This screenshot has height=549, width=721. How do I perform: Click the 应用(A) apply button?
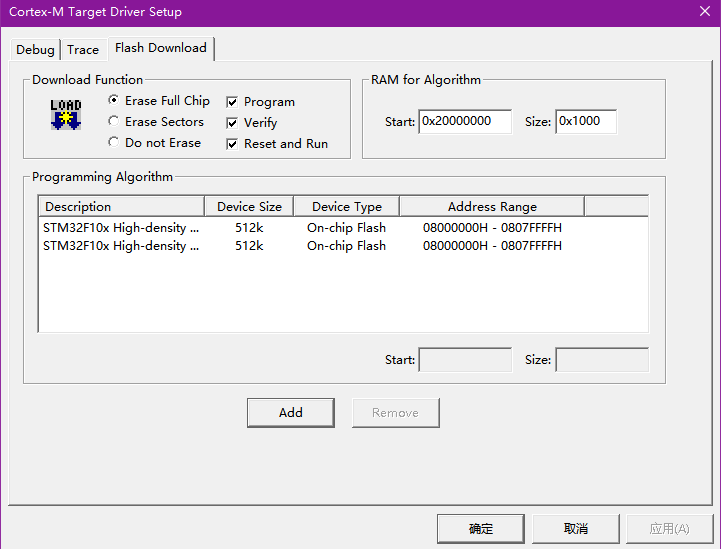click(670, 529)
